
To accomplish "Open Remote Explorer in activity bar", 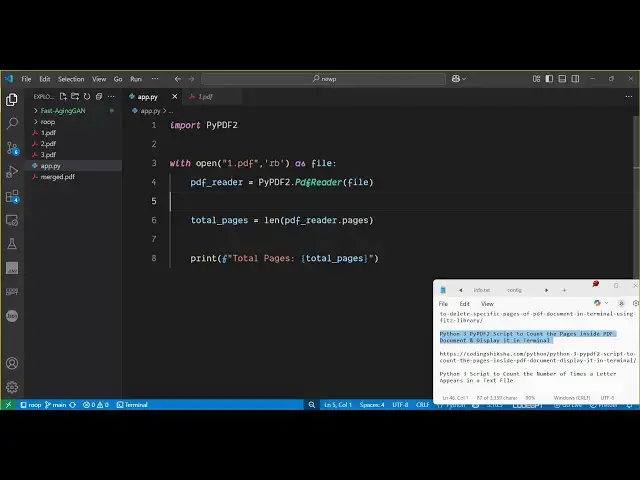I will (x=12, y=220).
